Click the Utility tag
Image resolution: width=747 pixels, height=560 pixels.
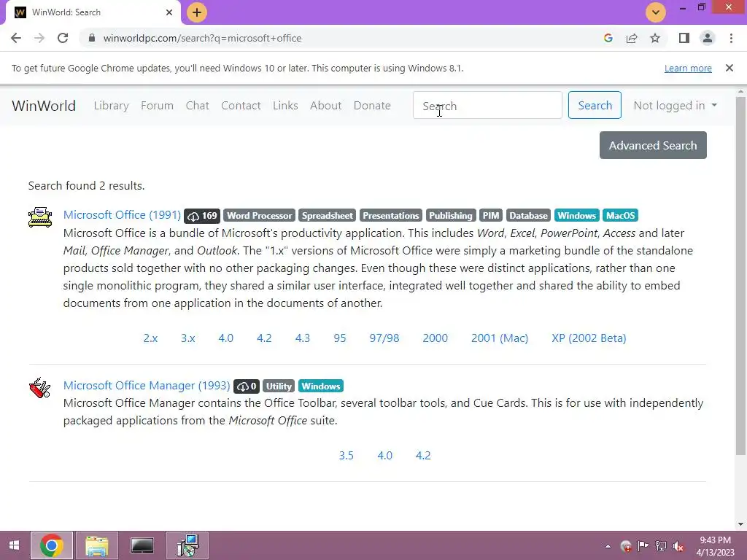[x=279, y=386]
